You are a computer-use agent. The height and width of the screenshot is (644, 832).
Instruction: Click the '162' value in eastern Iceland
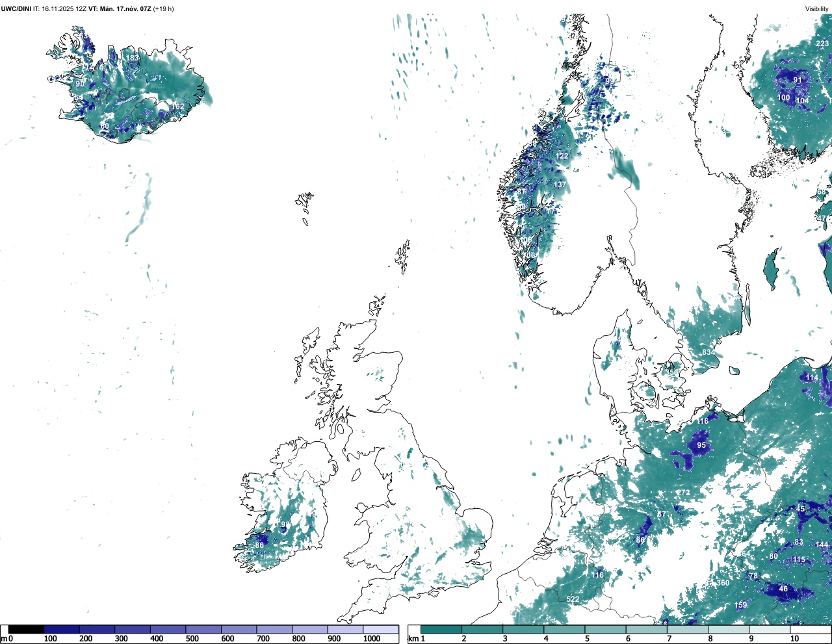[x=177, y=107]
